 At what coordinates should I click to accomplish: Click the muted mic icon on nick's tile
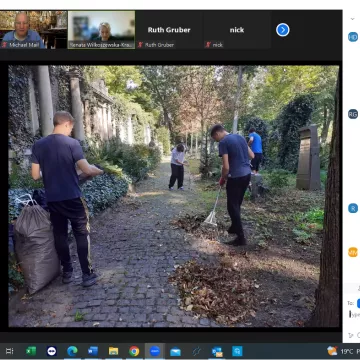pyautogui.click(x=209, y=45)
